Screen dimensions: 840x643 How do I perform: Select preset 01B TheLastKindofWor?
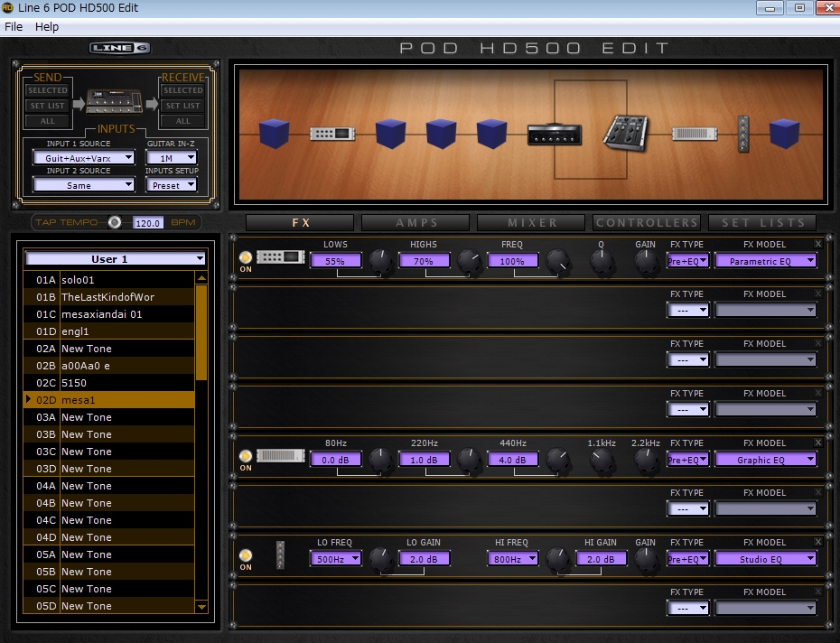108,297
